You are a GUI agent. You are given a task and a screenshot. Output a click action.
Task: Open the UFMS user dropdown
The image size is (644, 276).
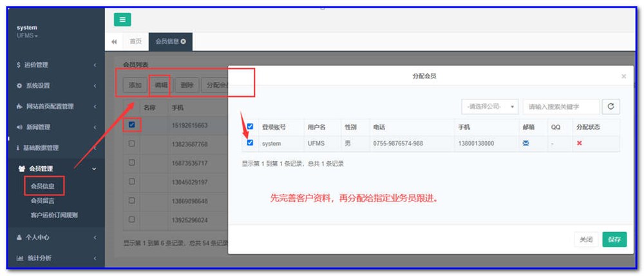click(27, 35)
